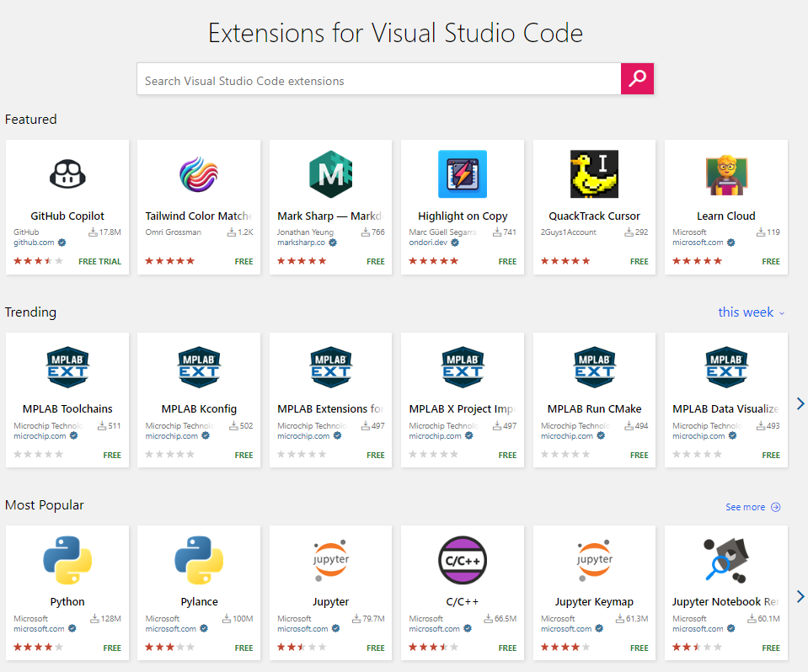Viewport: 808px width, 672px height.
Task: Open the Jupyter extension logo icon
Action: tap(331, 560)
